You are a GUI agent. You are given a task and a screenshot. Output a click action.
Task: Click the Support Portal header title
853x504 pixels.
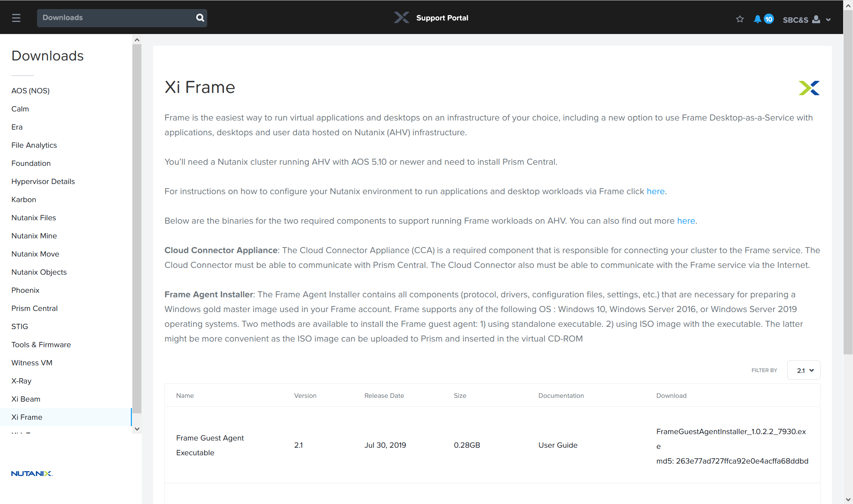pos(442,18)
